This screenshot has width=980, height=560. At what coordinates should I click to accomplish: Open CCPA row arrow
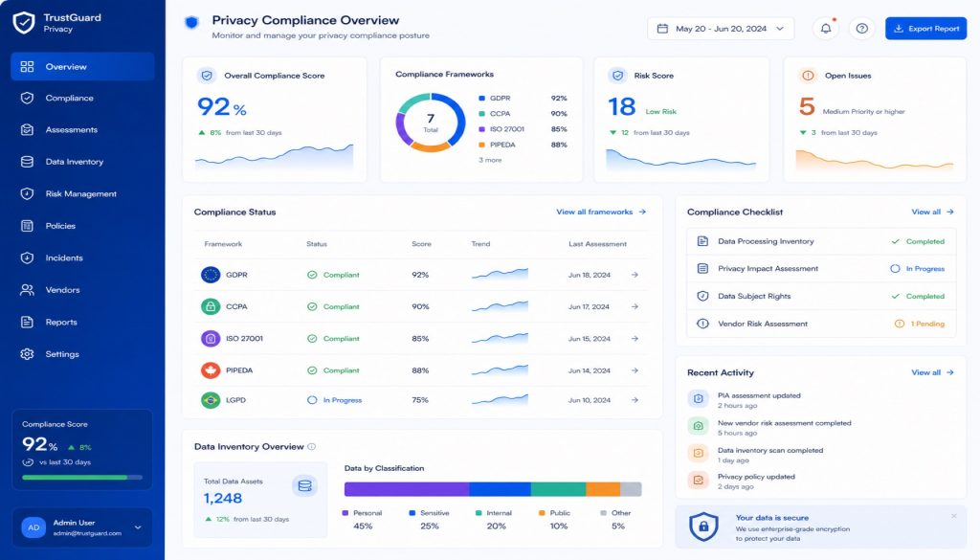(635, 306)
